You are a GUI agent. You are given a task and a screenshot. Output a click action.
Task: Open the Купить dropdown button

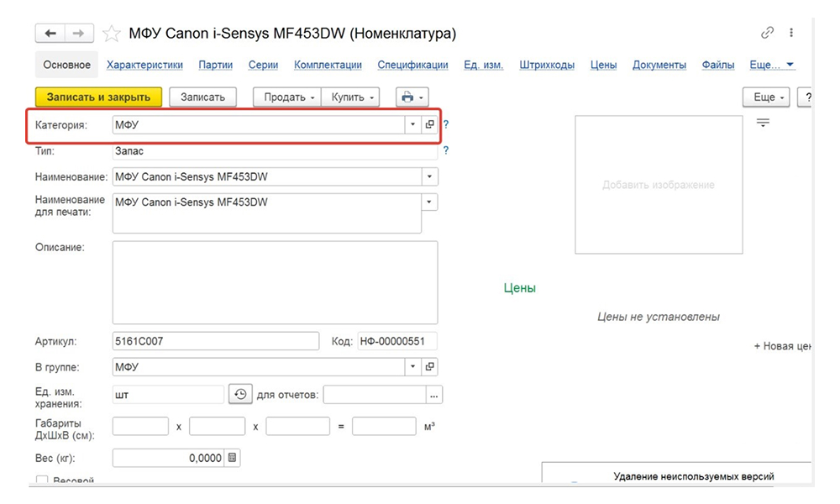point(354,97)
